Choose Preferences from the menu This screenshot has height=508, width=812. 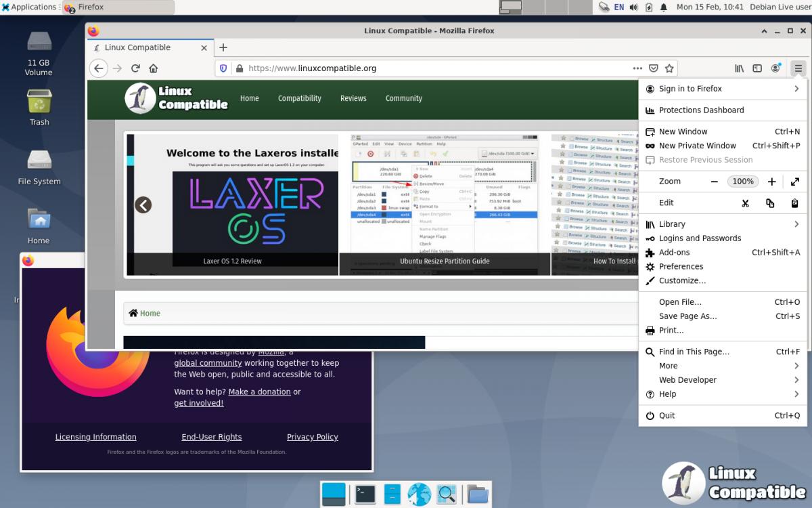coord(681,267)
